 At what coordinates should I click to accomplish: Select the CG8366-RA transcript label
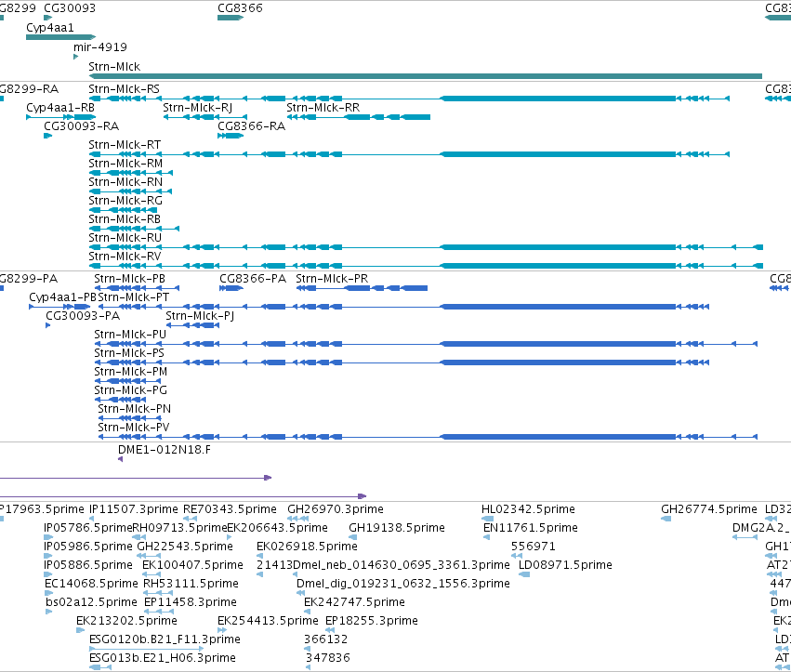(251, 126)
